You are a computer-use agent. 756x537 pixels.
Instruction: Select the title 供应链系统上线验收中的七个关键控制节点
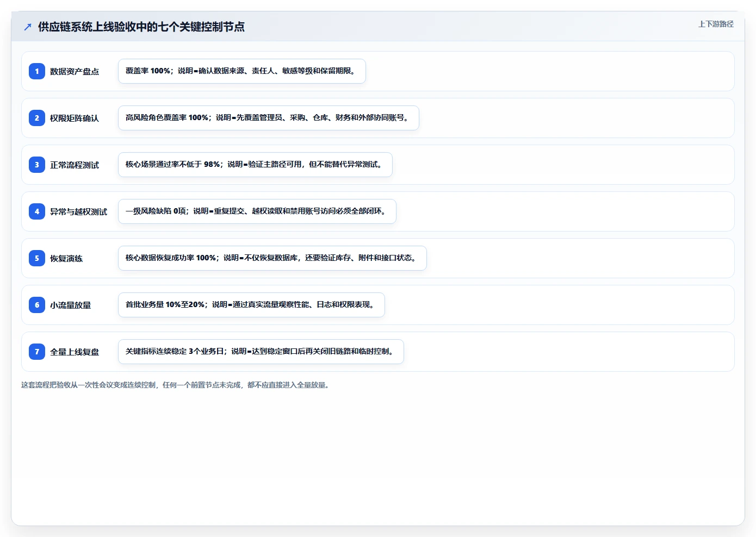(141, 27)
